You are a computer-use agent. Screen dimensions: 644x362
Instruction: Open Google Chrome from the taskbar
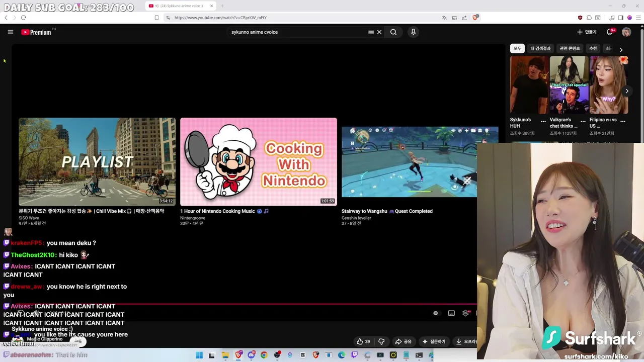click(264, 355)
